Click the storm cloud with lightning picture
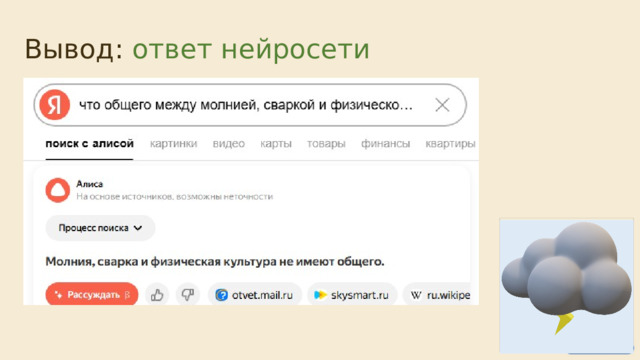Viewport: 640px width, 360px height. [x=567, y=286]
